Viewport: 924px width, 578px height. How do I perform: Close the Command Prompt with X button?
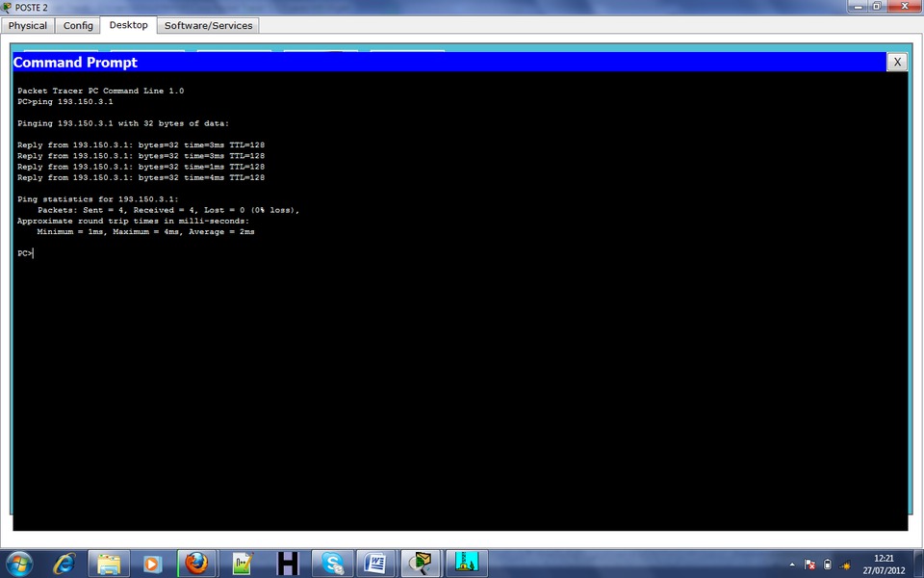(x=897, y=62)
